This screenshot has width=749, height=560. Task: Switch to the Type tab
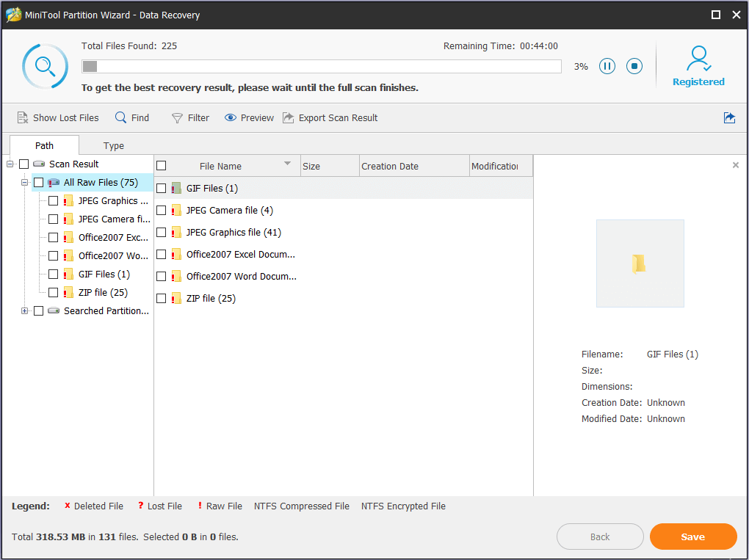114,145
